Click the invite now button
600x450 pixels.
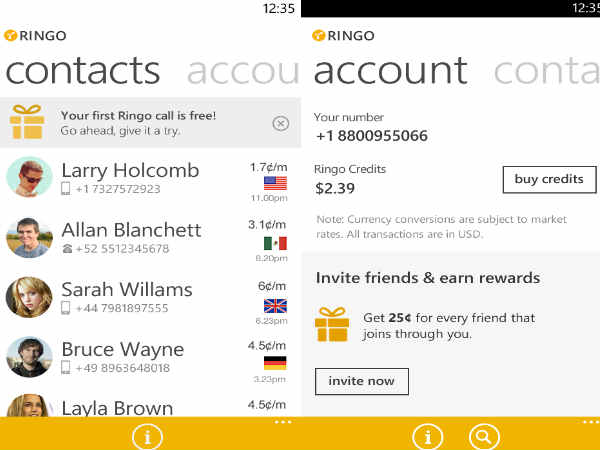(362, 382)
